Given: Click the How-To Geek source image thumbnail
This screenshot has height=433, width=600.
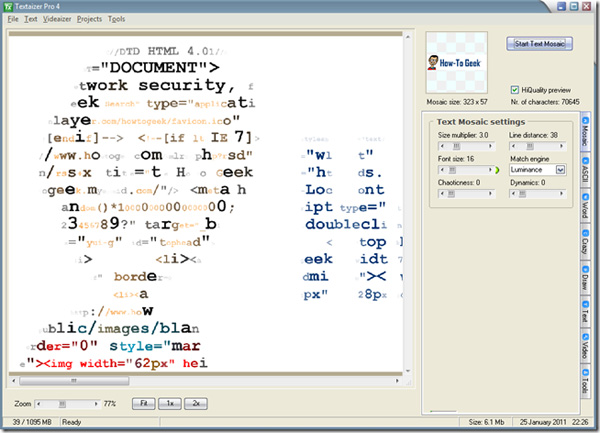Looking at the screenshot, I should (457, 62).
